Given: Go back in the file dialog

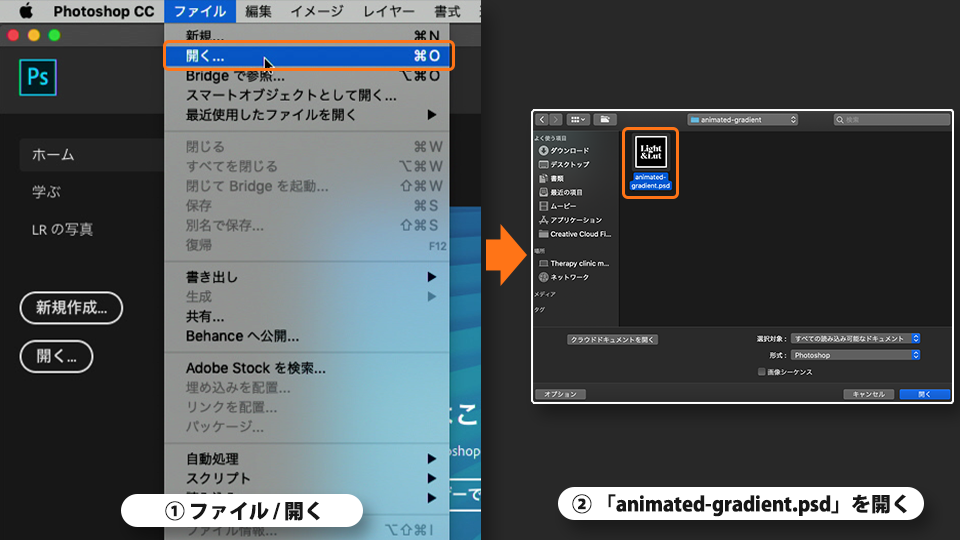Looking at the screenshot, I should tap(542, 119).
